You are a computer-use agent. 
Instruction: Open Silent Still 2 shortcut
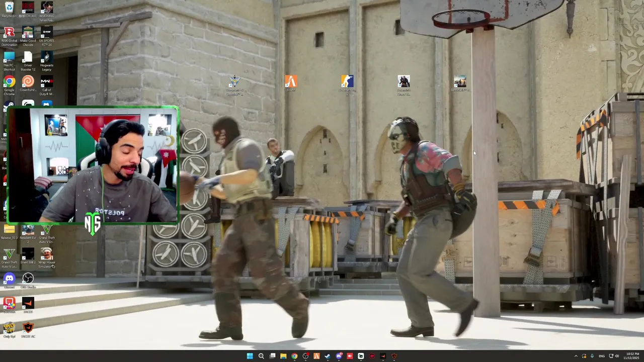[x=28, y=256]
